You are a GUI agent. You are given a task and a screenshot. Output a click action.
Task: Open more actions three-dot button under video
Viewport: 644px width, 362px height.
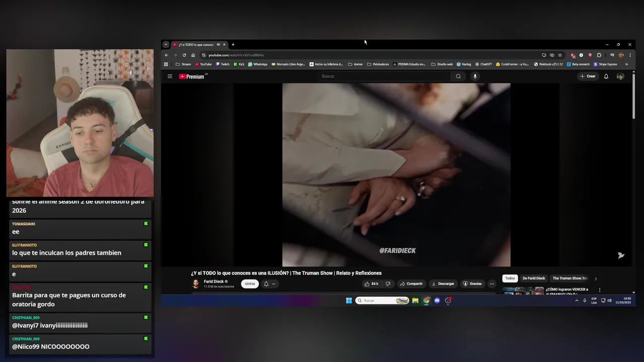pyautogui.click(x=492, y=284)
